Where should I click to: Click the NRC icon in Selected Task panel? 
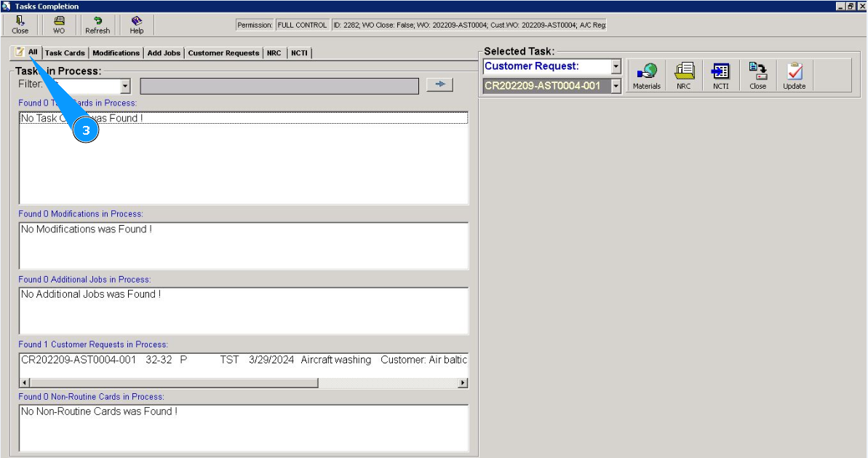point(684,75)
